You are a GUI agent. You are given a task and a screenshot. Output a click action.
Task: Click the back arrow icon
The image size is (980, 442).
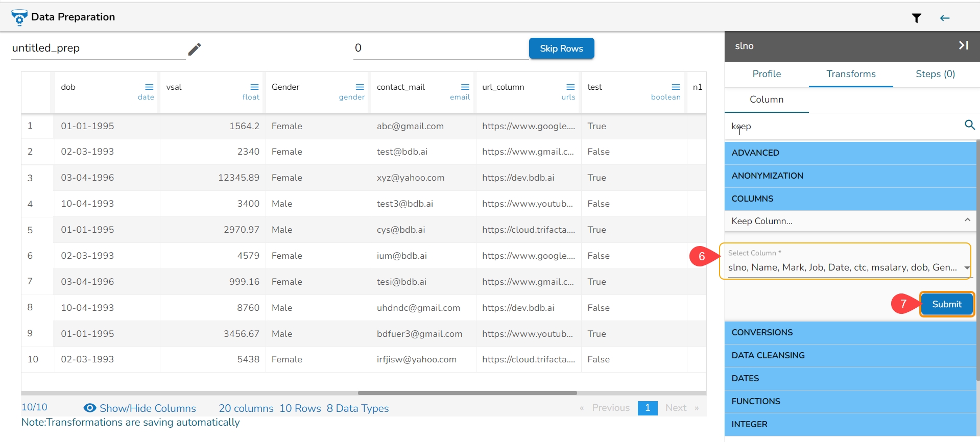coord(944,18)
